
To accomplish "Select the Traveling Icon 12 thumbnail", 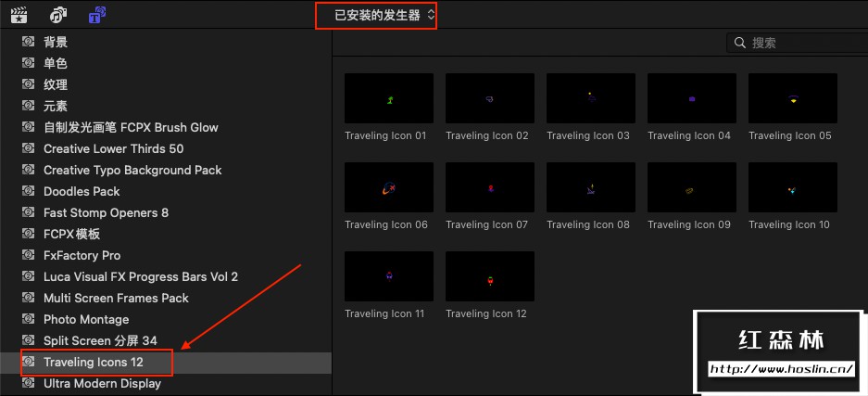I will [490, 276].
